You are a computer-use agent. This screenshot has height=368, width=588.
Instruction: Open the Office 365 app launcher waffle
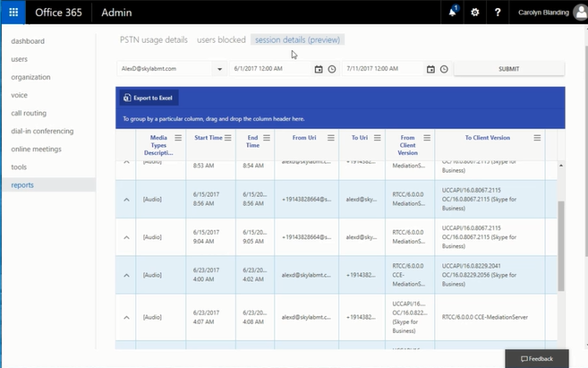(13, 13)
